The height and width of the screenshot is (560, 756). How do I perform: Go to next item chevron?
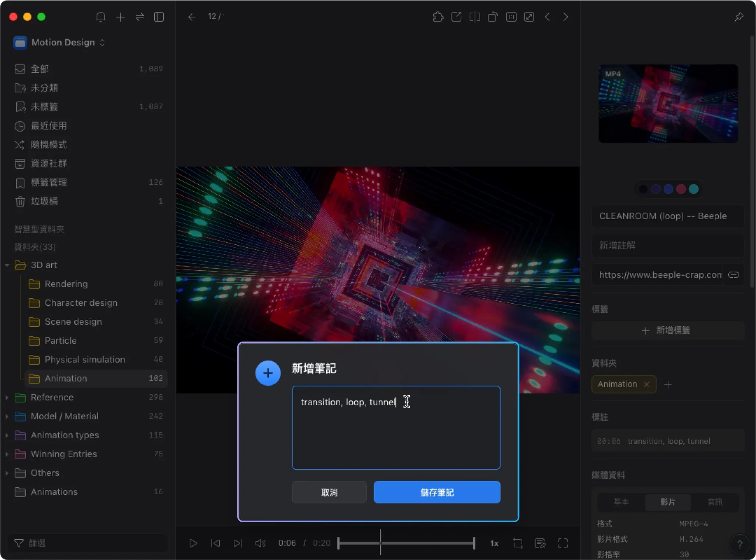click(566, 17)
